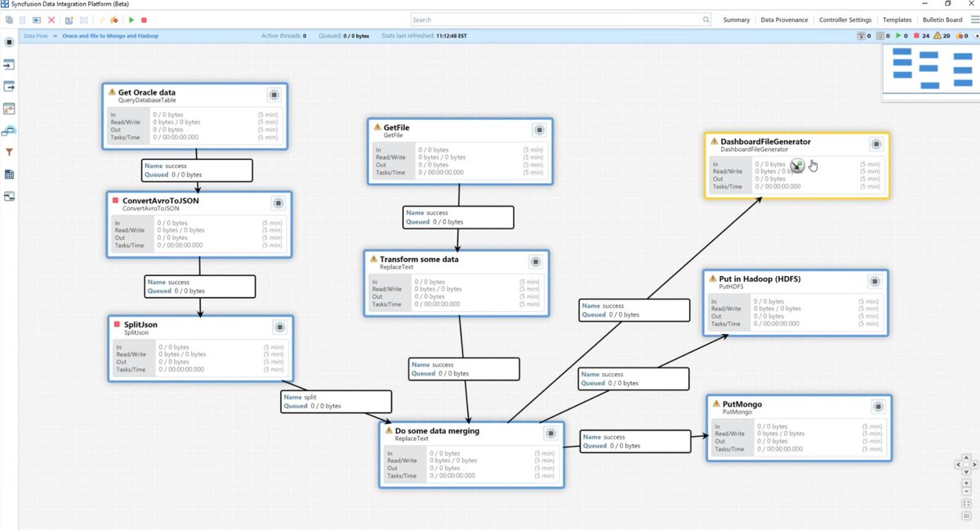The width and height of the screenshot is (980, 530).
Task: Select the 'ConvertAvroToJSON' bold title
Action: (x=161, y=200)
